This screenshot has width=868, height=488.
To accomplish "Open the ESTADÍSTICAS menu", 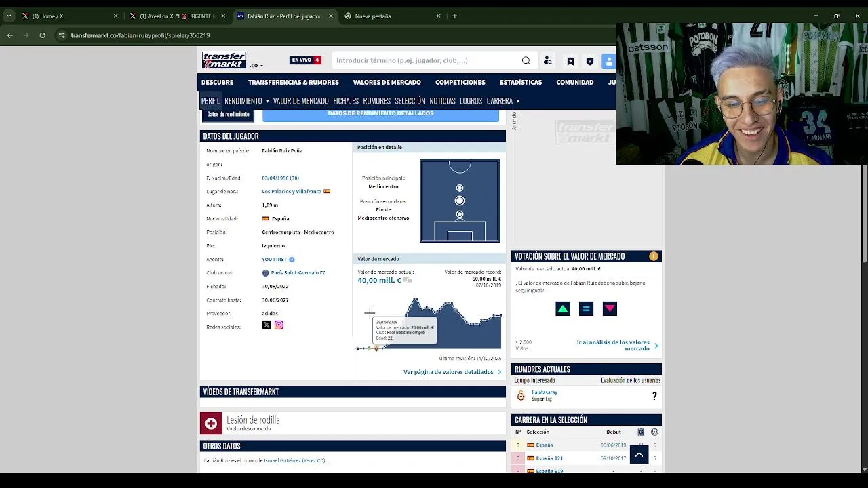I will [521, 83].
